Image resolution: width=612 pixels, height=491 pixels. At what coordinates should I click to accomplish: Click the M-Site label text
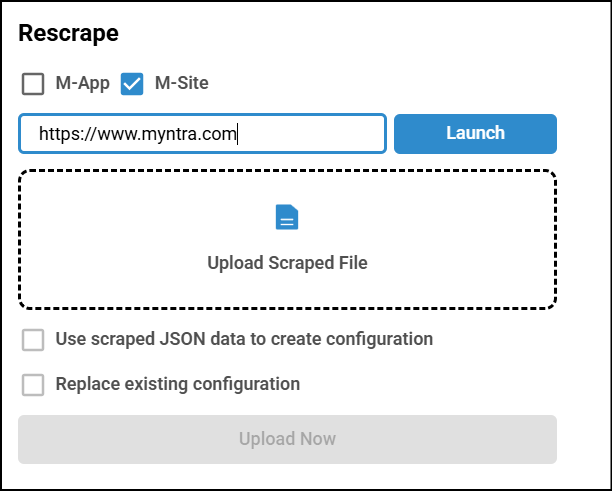(181, 84)
